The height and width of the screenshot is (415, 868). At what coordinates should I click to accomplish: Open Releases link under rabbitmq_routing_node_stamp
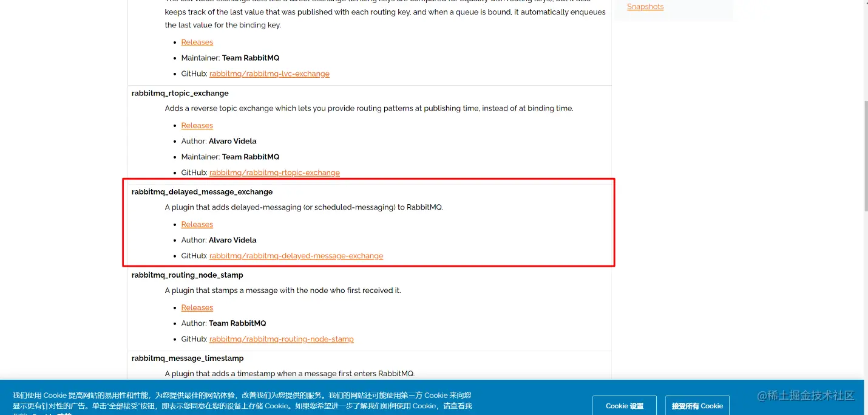pos(197,307)
